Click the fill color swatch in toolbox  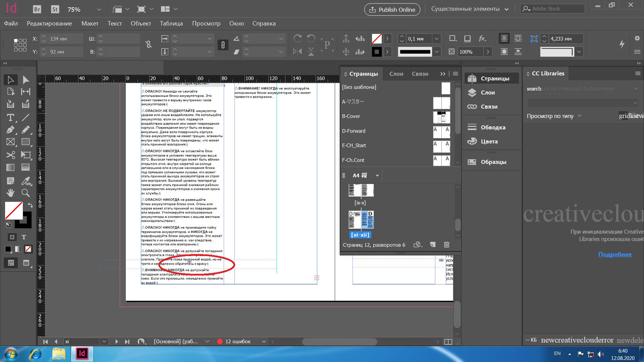13,211
